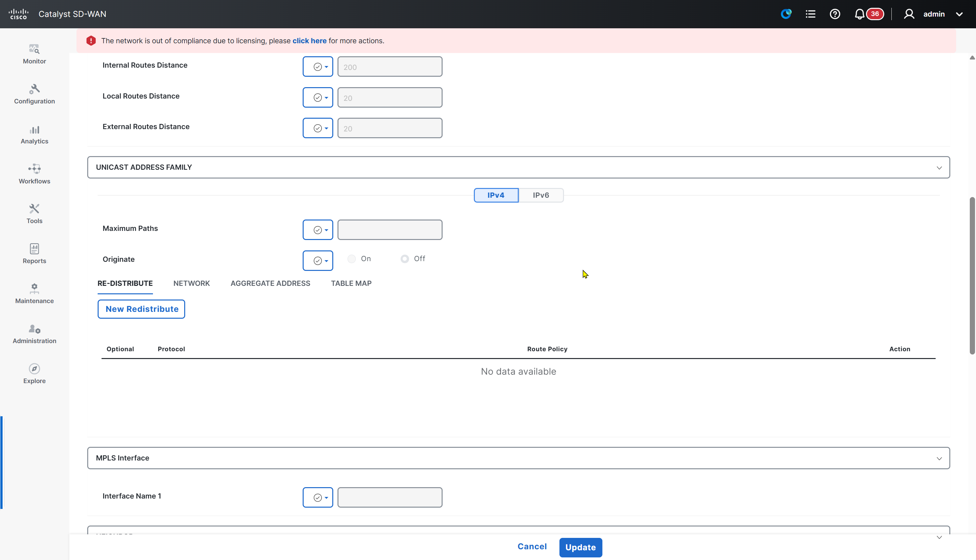The image size is (976, 560).
Task: Collapse the MPLS Interface section
Action: (939, 459)
